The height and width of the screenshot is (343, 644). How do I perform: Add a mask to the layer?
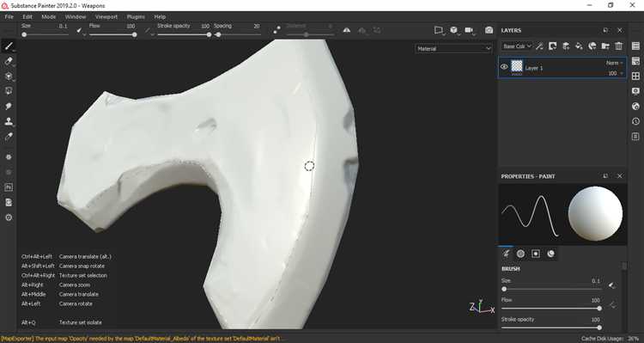(553, 46)
